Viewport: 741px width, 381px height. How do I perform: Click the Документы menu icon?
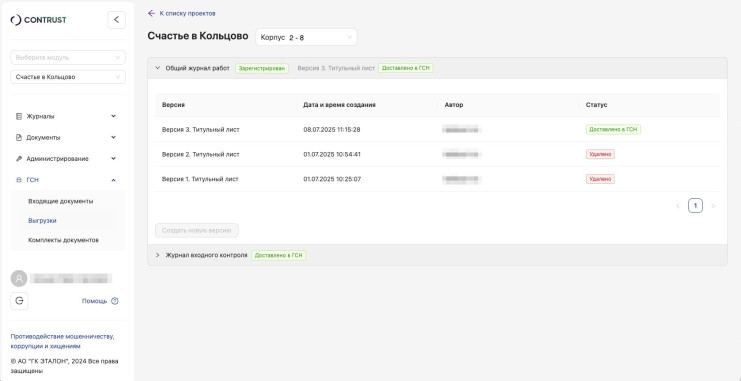coord(19,138)
